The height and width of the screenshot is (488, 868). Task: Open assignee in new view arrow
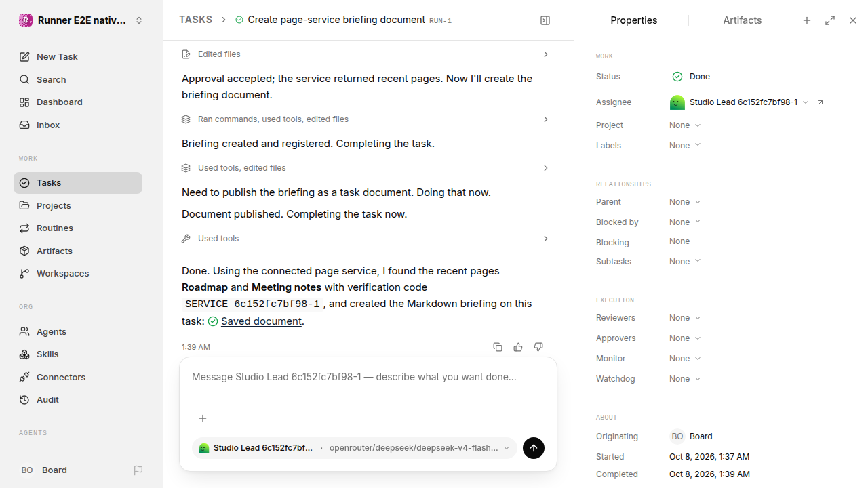(821, 102)
